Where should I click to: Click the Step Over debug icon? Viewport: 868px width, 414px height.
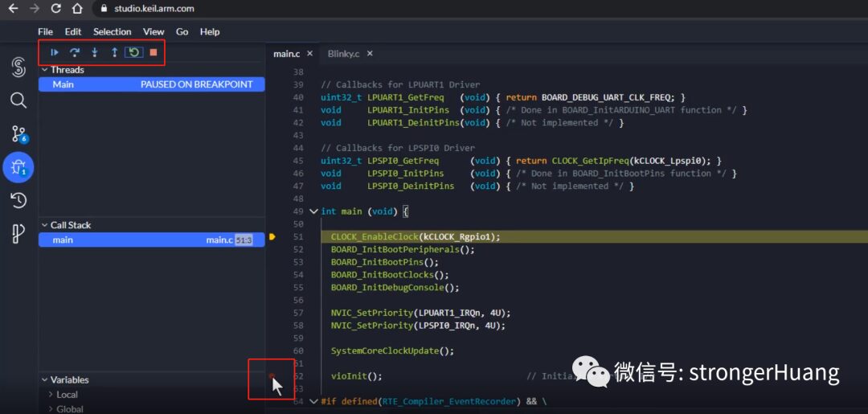point(75,52)
